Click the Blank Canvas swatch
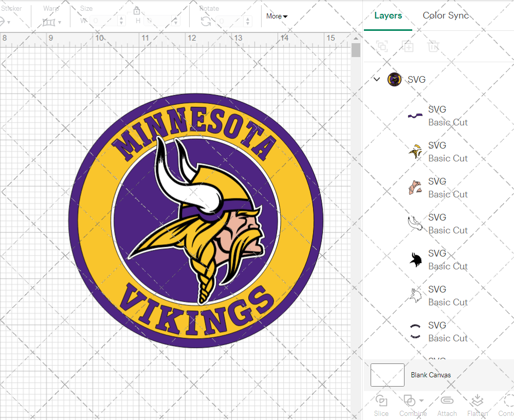Image resolution: width=514 pixels, height=420 pixels. click(x=388, y=375)
